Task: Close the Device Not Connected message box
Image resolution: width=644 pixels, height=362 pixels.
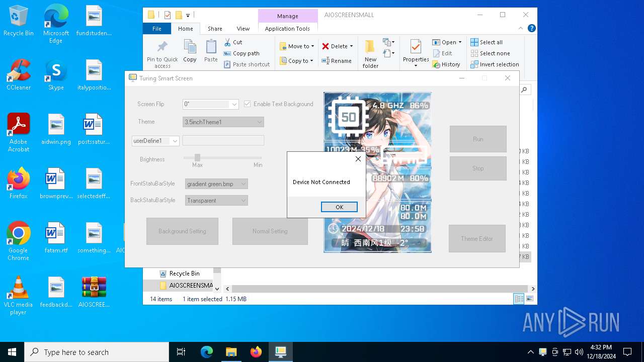Action: 358,159
